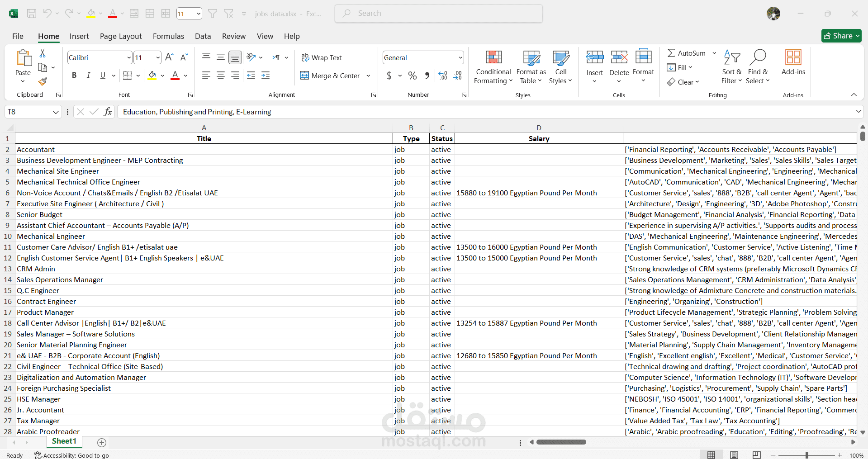
Task: Click the Increase Font Size icon
Action: [x=169, y=57]
